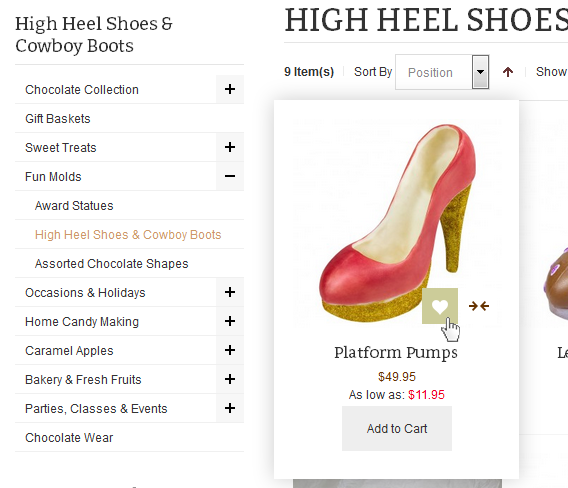
Task: Click the compare arrows icon on Platform Pumps
Action: tap(479, 306)
